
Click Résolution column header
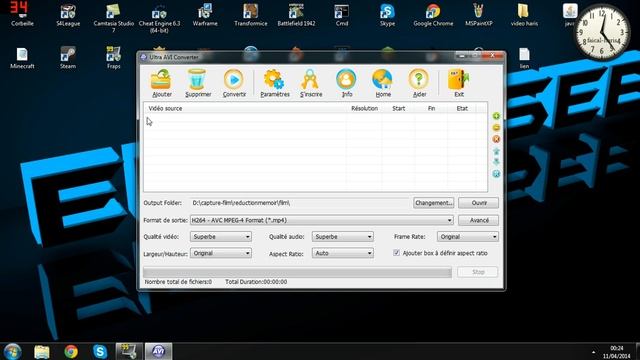[x=364, y=109]
